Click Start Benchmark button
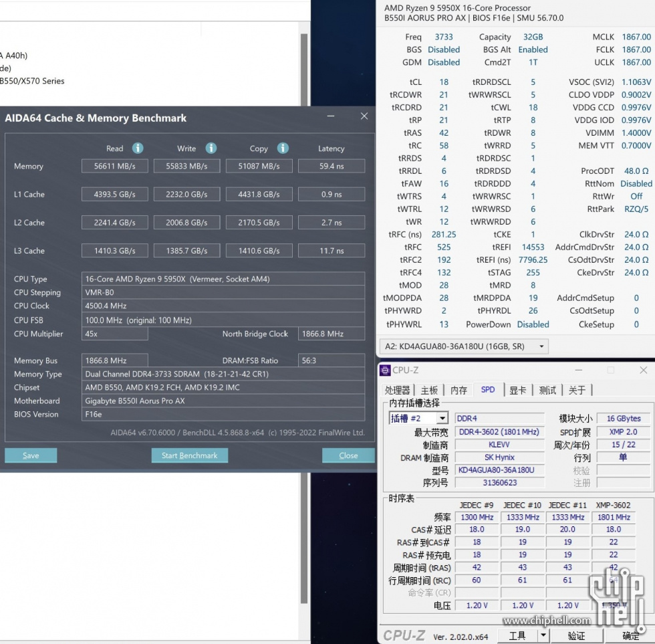Screen dimensions: 655x644 tap(190, 455)
